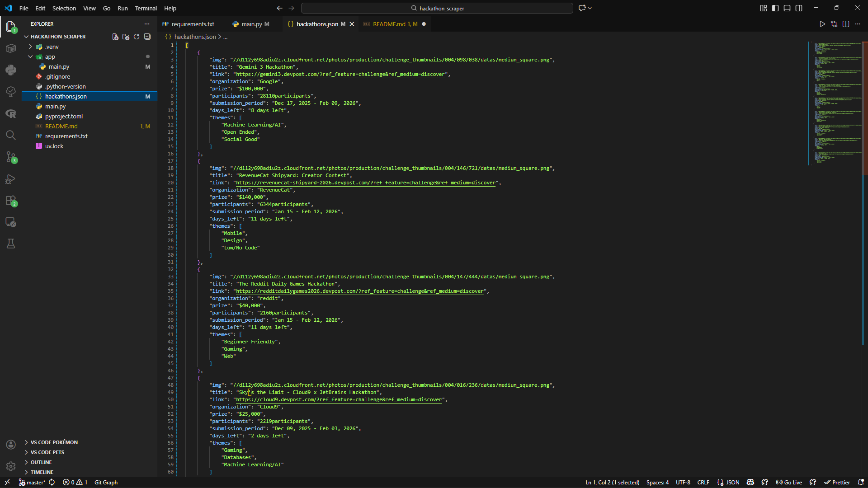Open the Extensions view icon
Image resolution: width=868 pixels, height=488 pixels.
pyautogui.click(x=11, y=201)
